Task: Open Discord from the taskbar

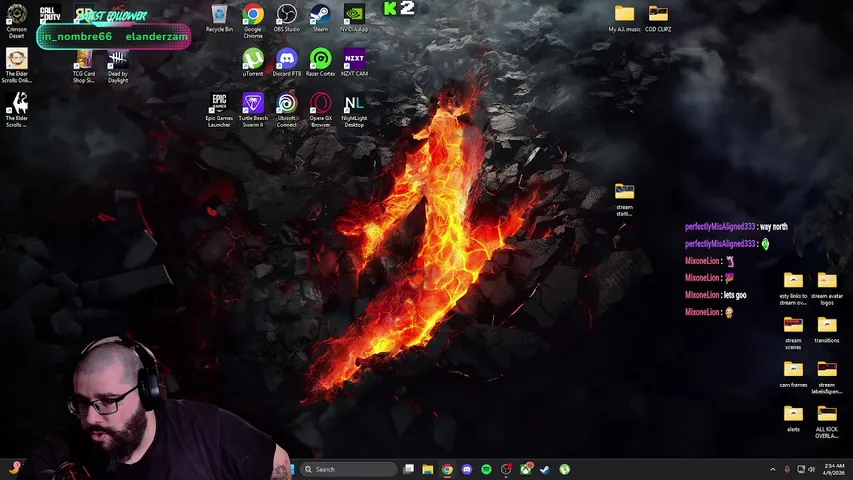Action: click(467, 469)
